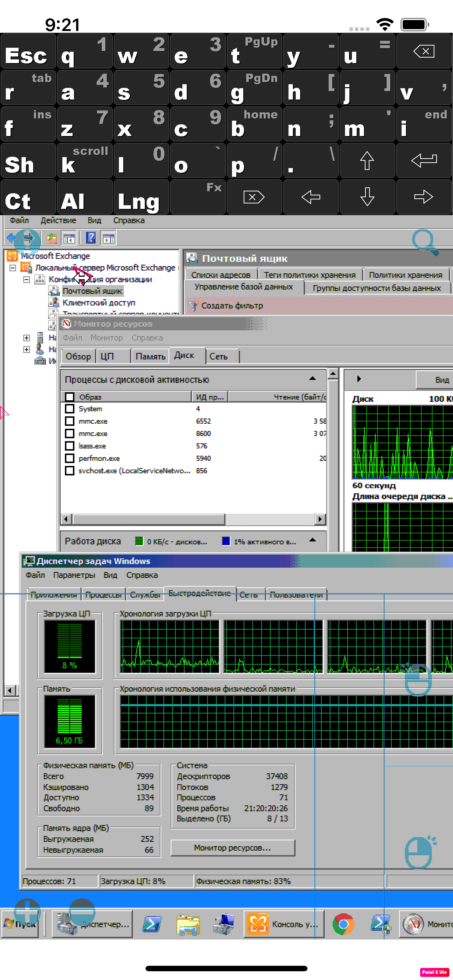Click Пуск start button
This screenshot has width=453, height=980.
pyautogui.click(x=20, y=924)
